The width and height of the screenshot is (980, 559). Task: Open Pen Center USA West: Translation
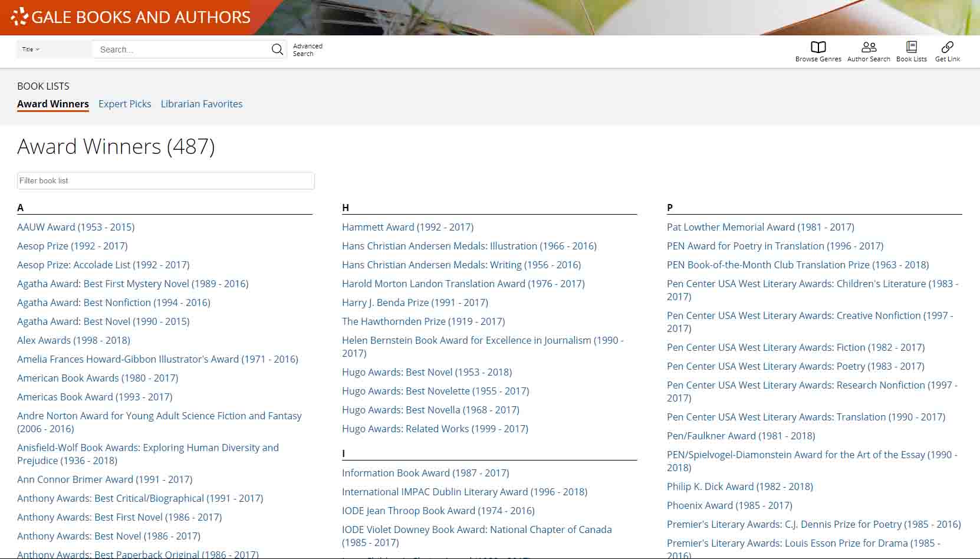tap(806, 417)
